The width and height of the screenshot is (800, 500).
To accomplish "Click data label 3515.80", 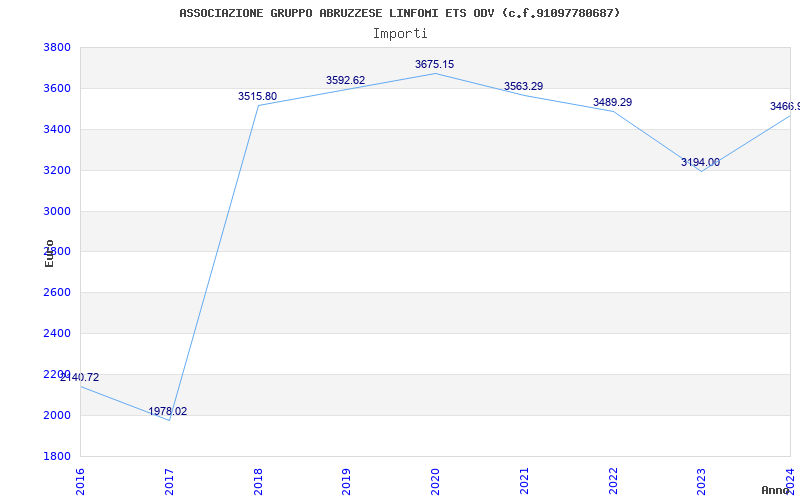I will tap(258, 96).
